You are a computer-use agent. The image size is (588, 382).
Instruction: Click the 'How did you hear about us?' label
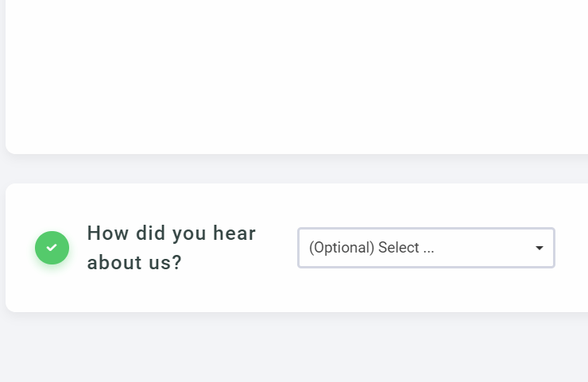click(171, 248)
